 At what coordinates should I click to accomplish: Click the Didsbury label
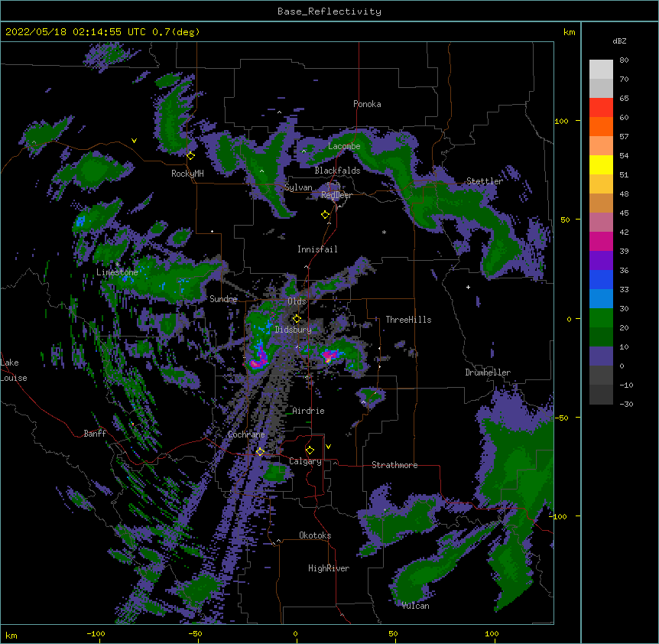293,330
